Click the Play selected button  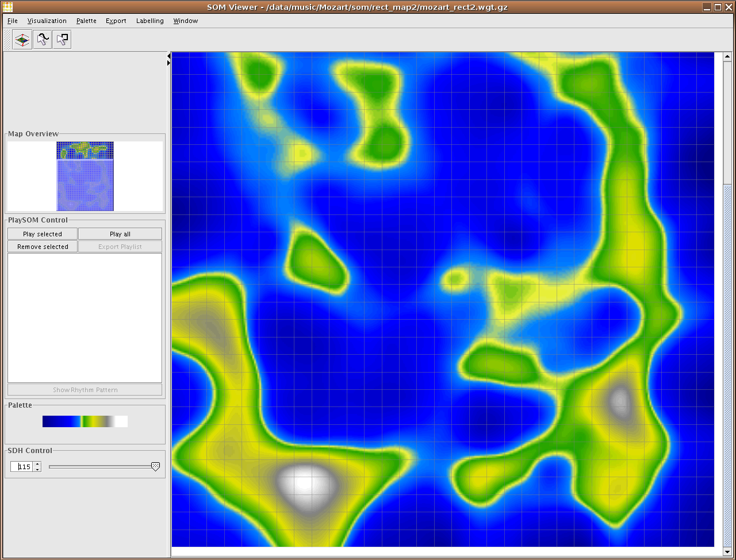point(43,234)
